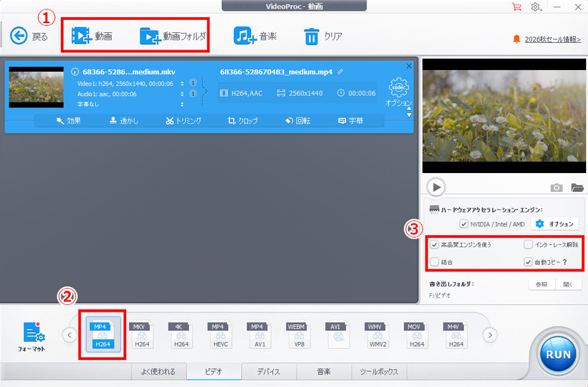Image resolution: width=588 pixels, height=387 pixels.
Task: Toggle 自動コピー checkbox
Action: pos(528,262)
